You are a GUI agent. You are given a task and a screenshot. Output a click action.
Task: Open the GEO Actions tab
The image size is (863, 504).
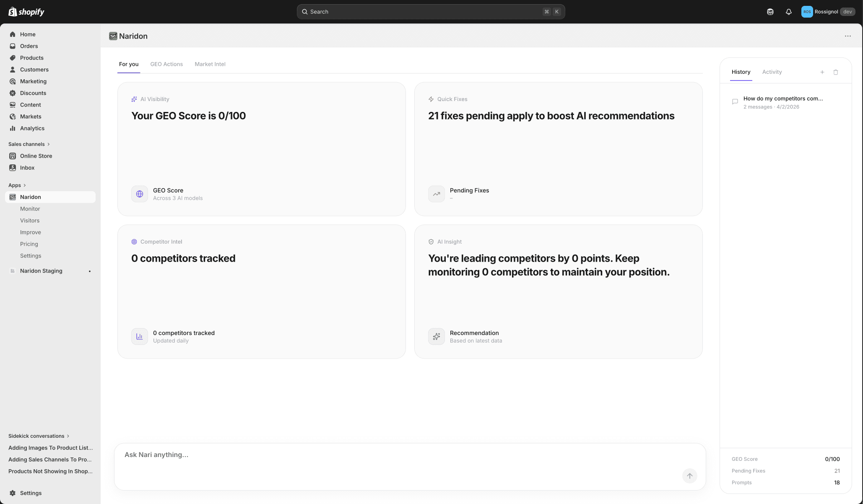tap(166, 64)
